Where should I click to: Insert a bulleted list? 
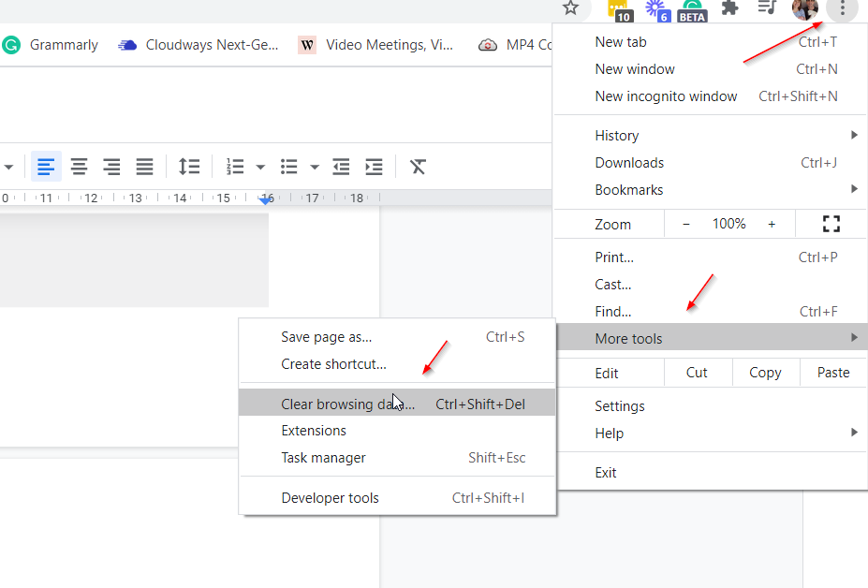click(289, 166)
